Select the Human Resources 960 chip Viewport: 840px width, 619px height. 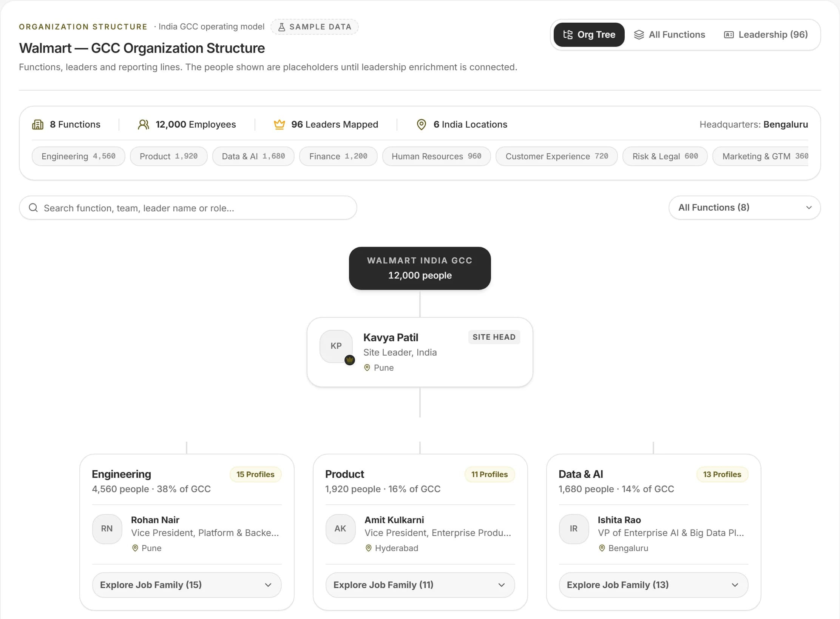(x=436, y=156)
